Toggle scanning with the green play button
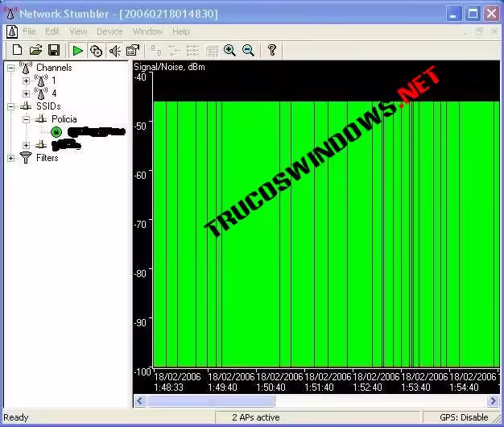The height and width of the screenshot is (427, 504). [x=77, y=51]
